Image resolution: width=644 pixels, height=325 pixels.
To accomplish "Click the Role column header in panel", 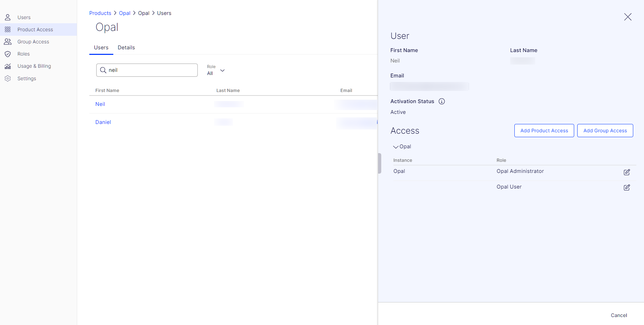I will [501, 160].
